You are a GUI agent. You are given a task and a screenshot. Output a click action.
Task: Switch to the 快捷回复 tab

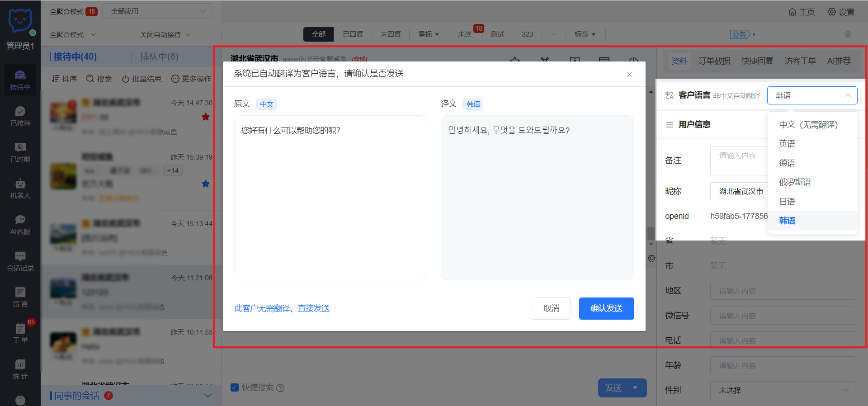coord(757,61)
